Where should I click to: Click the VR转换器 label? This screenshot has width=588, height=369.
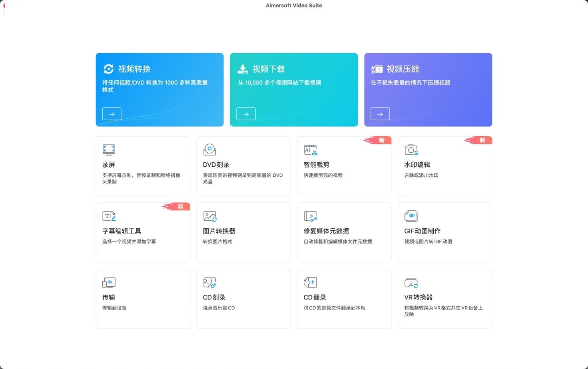tap(419, 297)
